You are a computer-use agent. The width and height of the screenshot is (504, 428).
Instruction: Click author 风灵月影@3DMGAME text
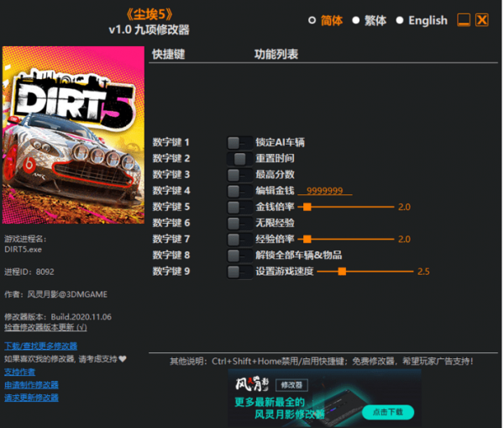point(56,294)
